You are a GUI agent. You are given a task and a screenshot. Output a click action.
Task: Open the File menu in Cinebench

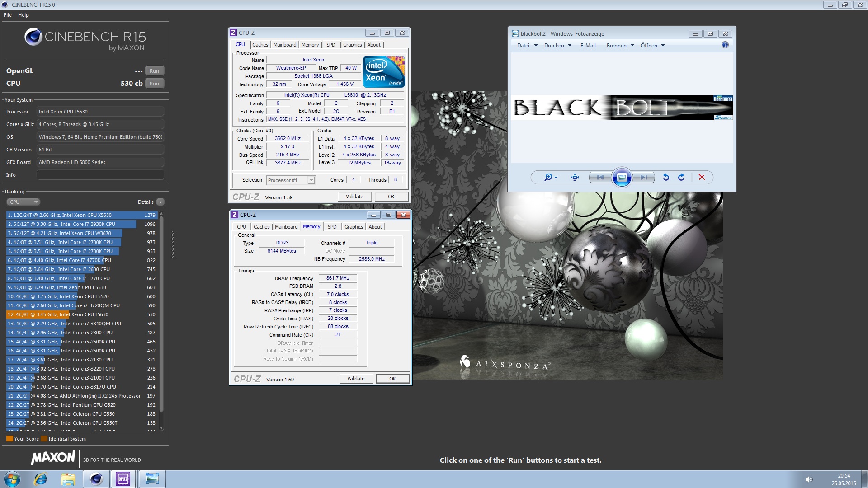coord(8,15)
